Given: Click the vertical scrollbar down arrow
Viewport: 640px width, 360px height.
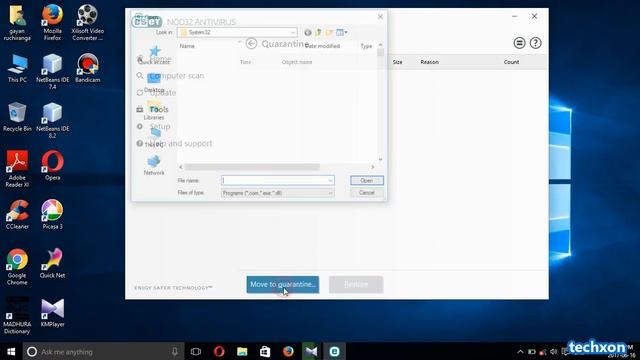Looking at the screenshot, I should [380, 160].
